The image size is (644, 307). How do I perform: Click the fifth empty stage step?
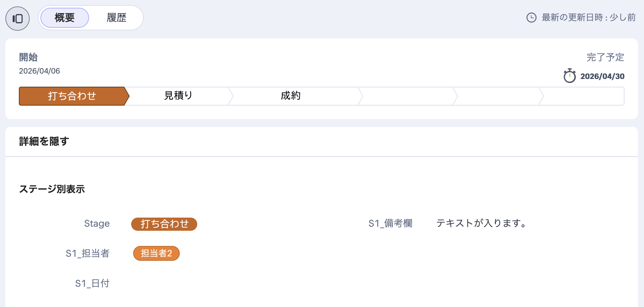pyautogui.click(x=497, y=96)
